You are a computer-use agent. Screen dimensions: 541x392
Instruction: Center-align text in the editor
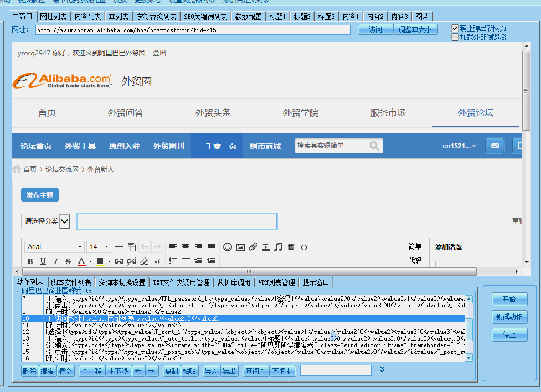186,247
